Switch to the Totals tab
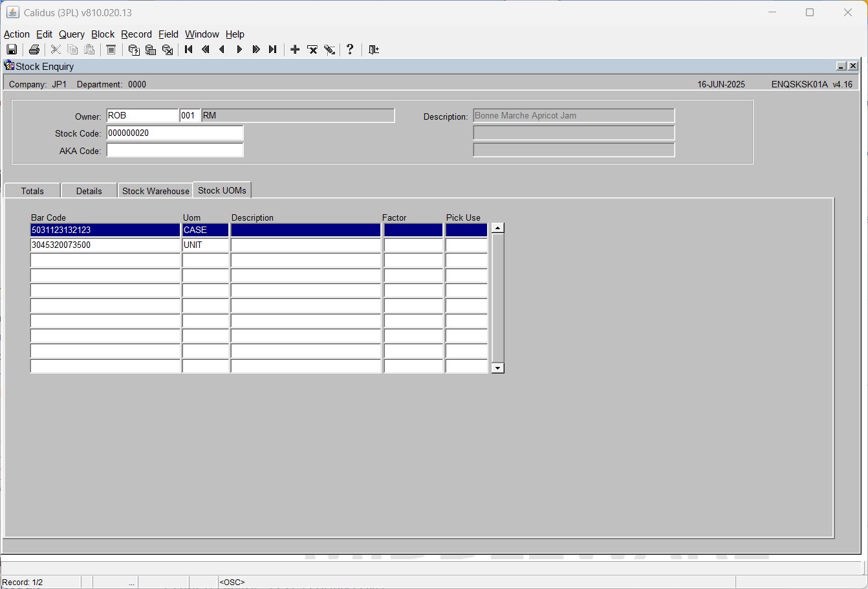The width and height of the screenshot is (868, 589). click(32, 191)
